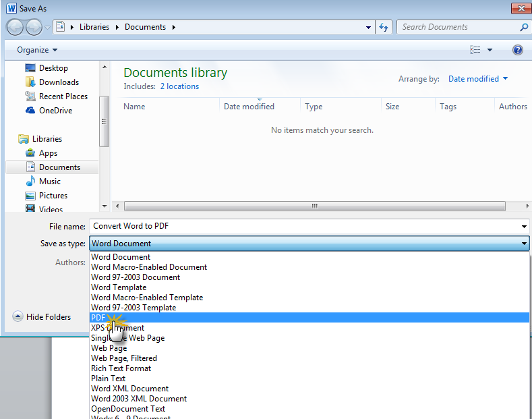Screen dimensions: 532x419
Task: Expand arrow between Libraries and Documents
Action: click(117, 27)
